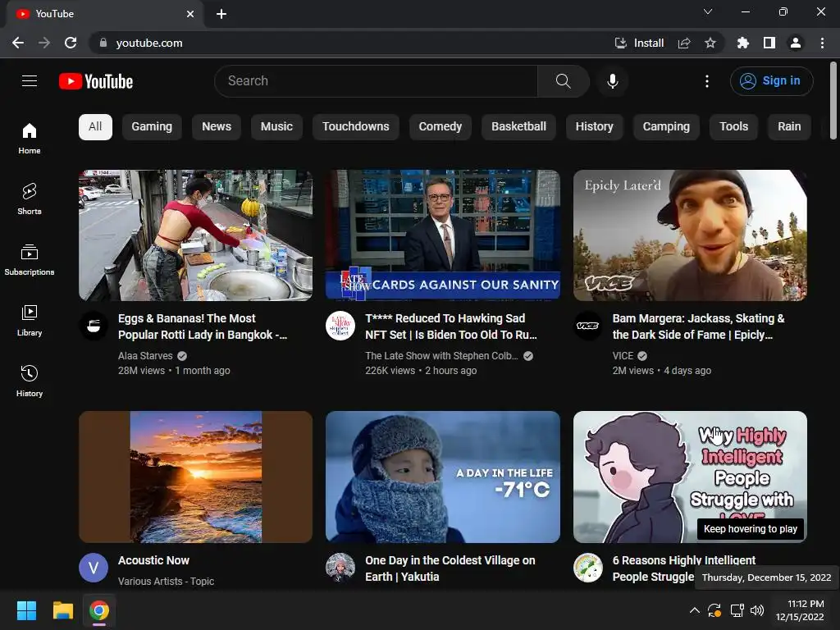Open File Explorer from the taskbar
The width and height of the screenshot is (840, 630).
[62, 610]
